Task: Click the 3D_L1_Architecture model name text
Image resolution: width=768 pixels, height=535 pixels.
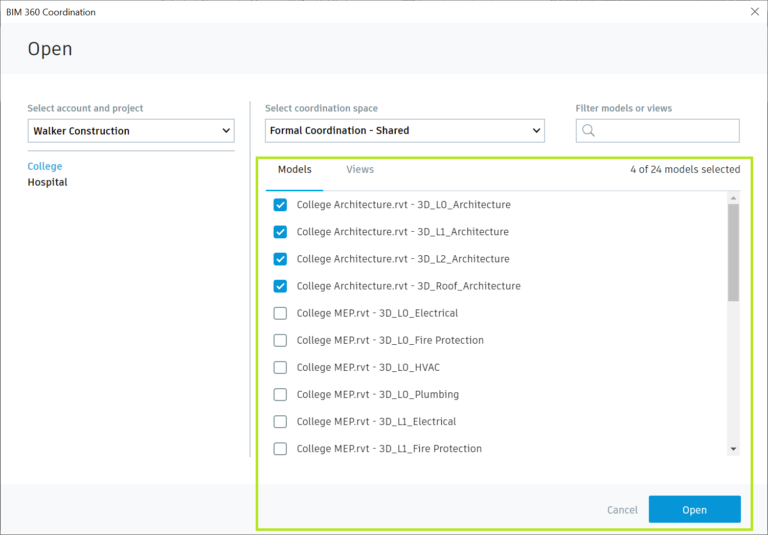Action: 403,232
